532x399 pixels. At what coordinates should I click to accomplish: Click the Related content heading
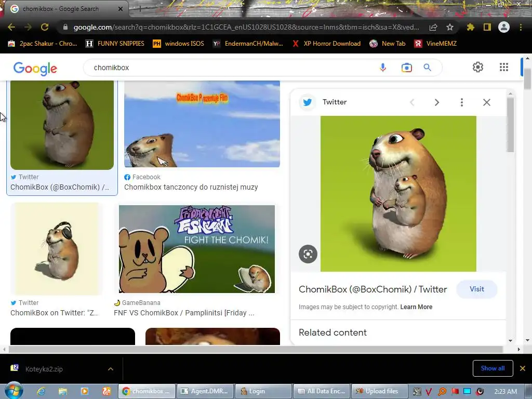click(332, 332)
